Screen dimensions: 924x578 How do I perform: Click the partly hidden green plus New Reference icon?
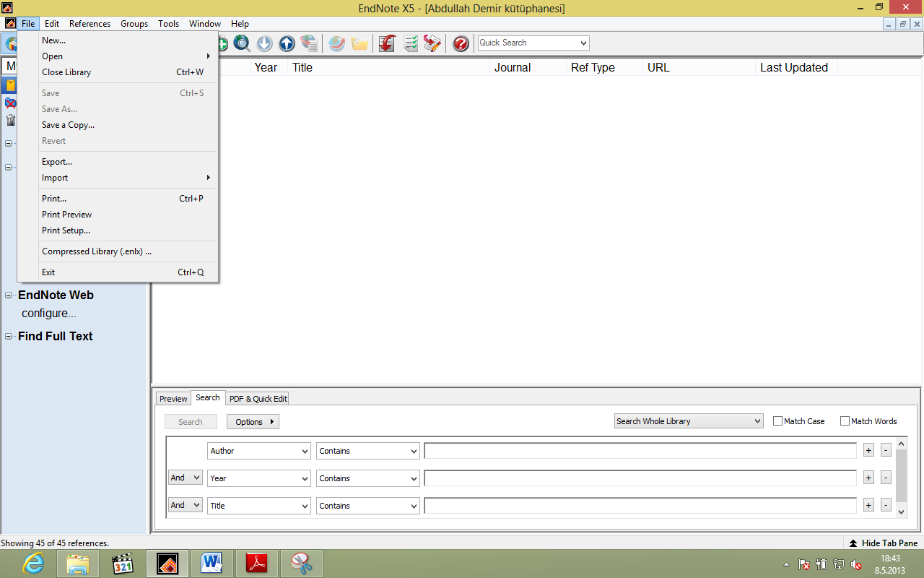tap(223, 43)
